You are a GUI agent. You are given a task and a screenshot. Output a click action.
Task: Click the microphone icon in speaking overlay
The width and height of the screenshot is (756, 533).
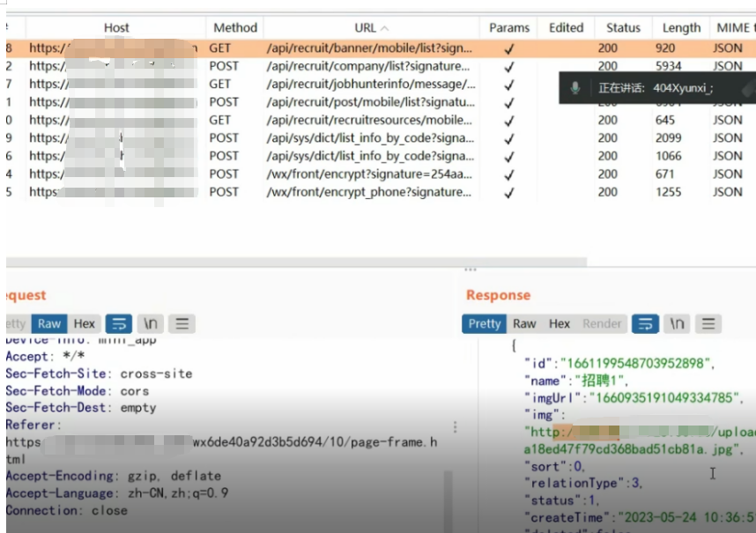coord(575,88)
